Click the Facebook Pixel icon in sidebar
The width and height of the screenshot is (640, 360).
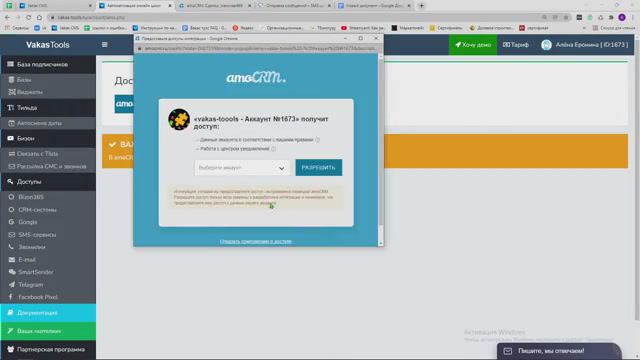coord(11,297)
